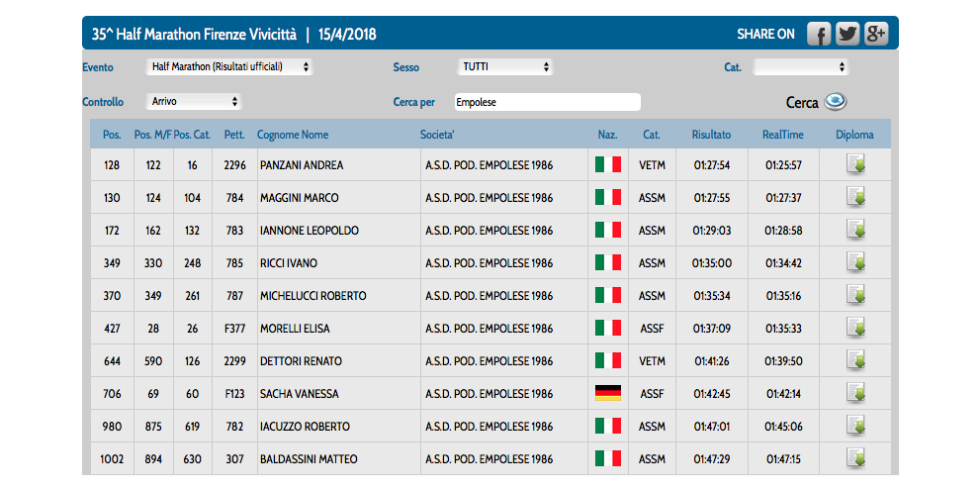Click result time 01:47:29
The image size is (980, 490).
pyautogui.click(x=712, y=459)
